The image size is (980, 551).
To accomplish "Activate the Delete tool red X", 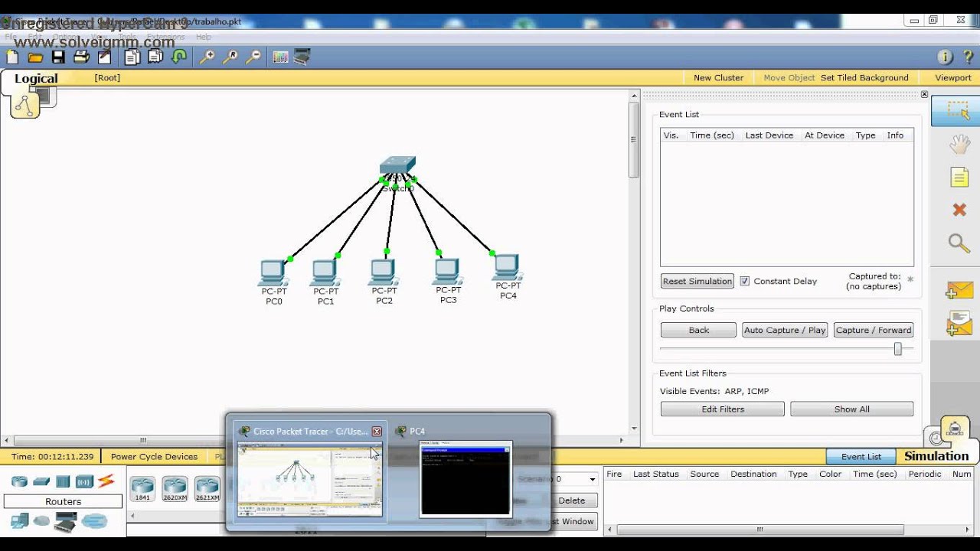I will (959, 210).
